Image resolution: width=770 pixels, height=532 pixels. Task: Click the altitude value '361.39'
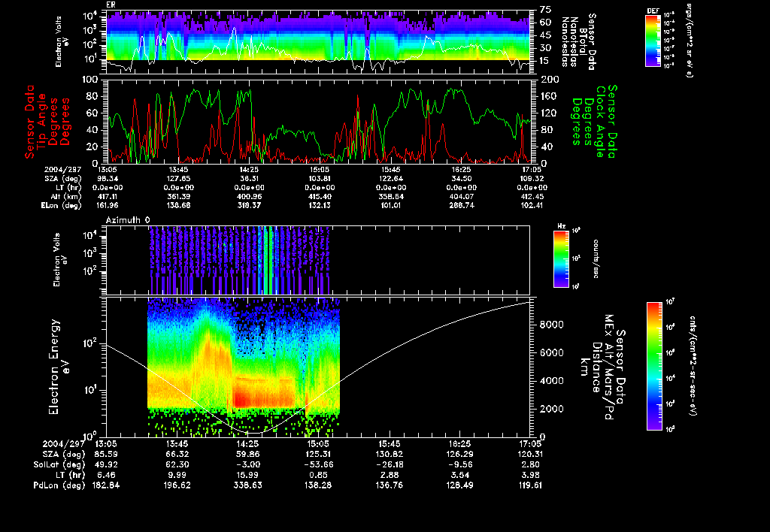[x=178, y=197]
